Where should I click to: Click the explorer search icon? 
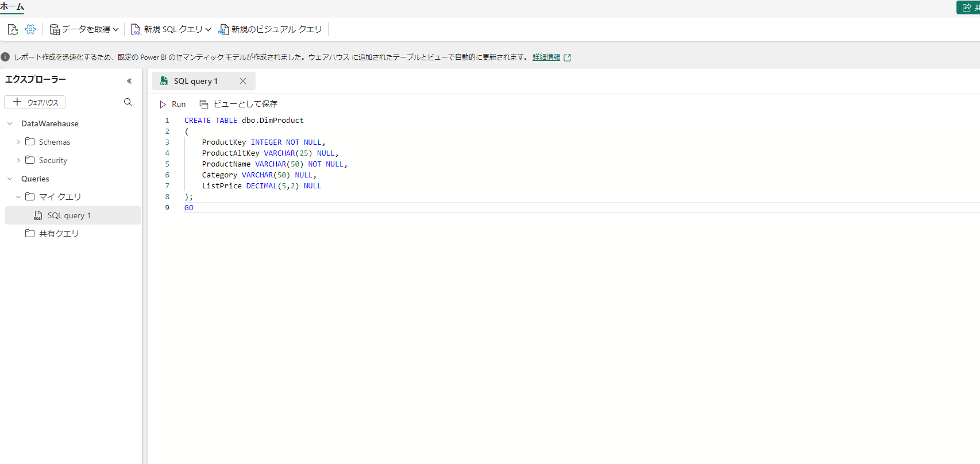point(128,102)
